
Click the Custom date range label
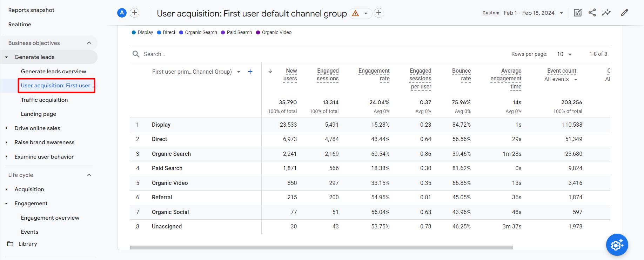point(491,13)
